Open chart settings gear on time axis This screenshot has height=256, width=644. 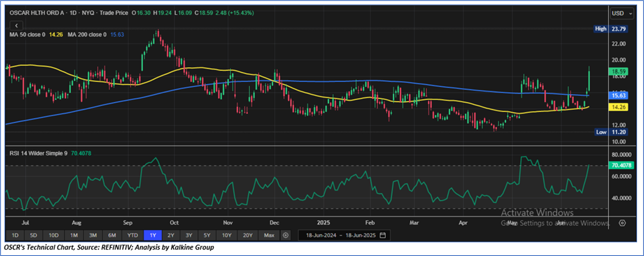click(622, 223)
